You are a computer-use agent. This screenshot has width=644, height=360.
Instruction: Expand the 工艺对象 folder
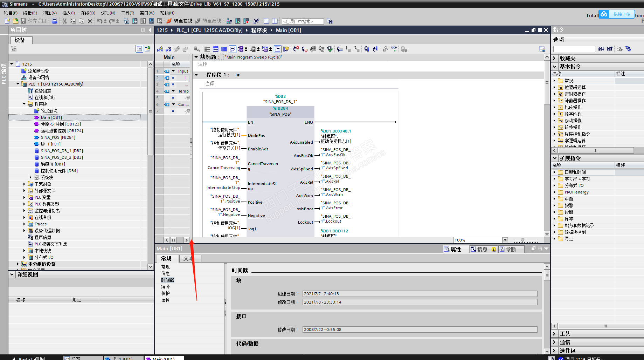click(x=24, y=184)
